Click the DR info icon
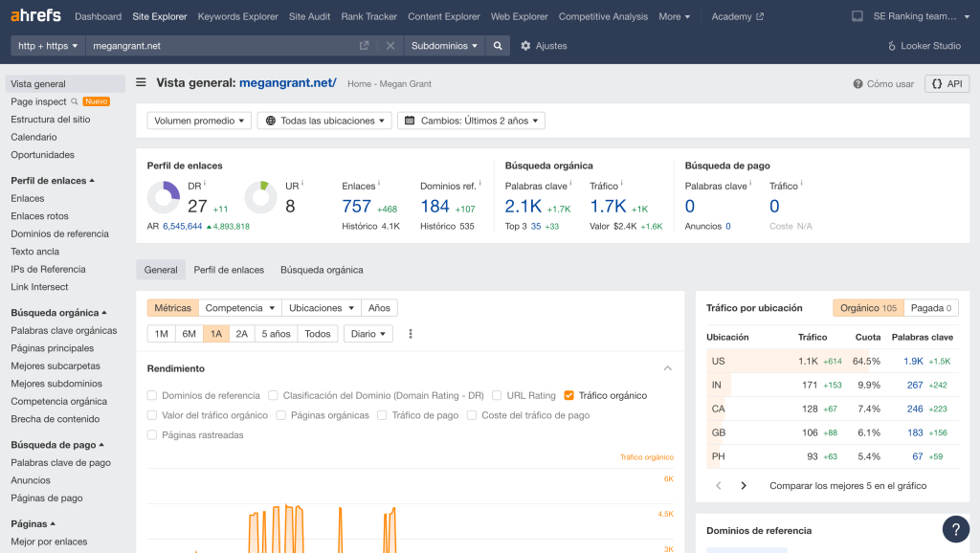Viewport: 980px width, 553px height. tap(205, 184)
